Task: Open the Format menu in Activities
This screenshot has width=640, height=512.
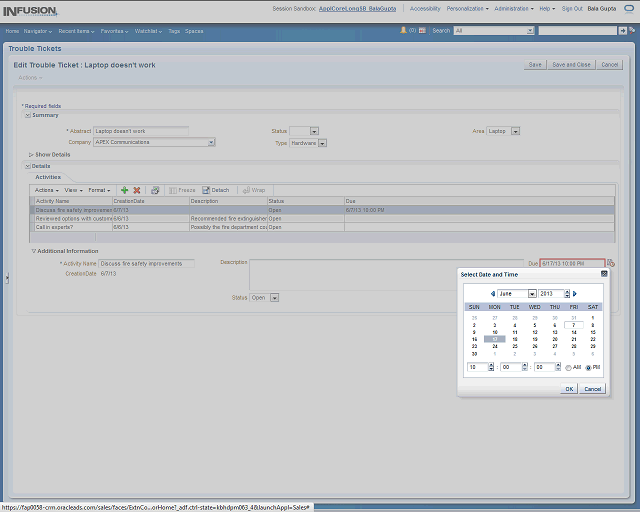Action: (x=98, y=190)
